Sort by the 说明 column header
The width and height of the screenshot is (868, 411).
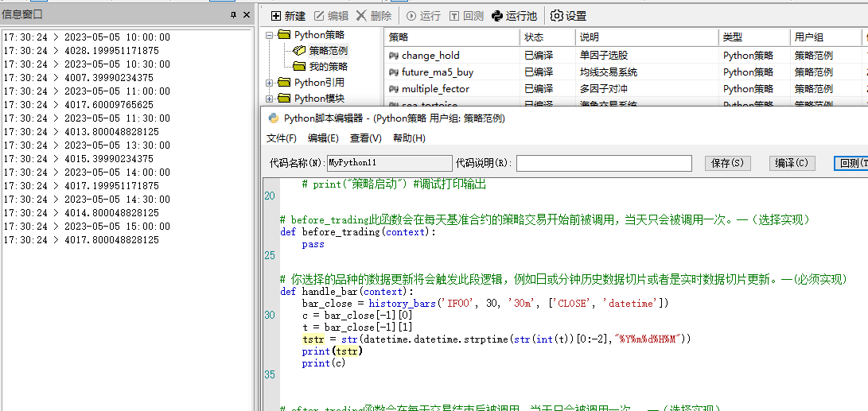(x=647, y=37)
